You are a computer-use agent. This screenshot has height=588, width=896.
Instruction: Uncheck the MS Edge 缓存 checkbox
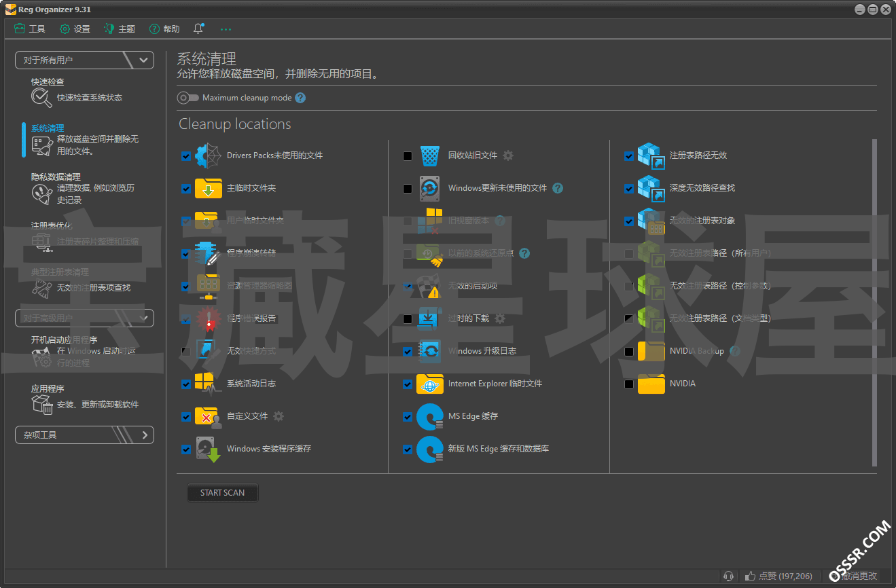pos(408,417)
